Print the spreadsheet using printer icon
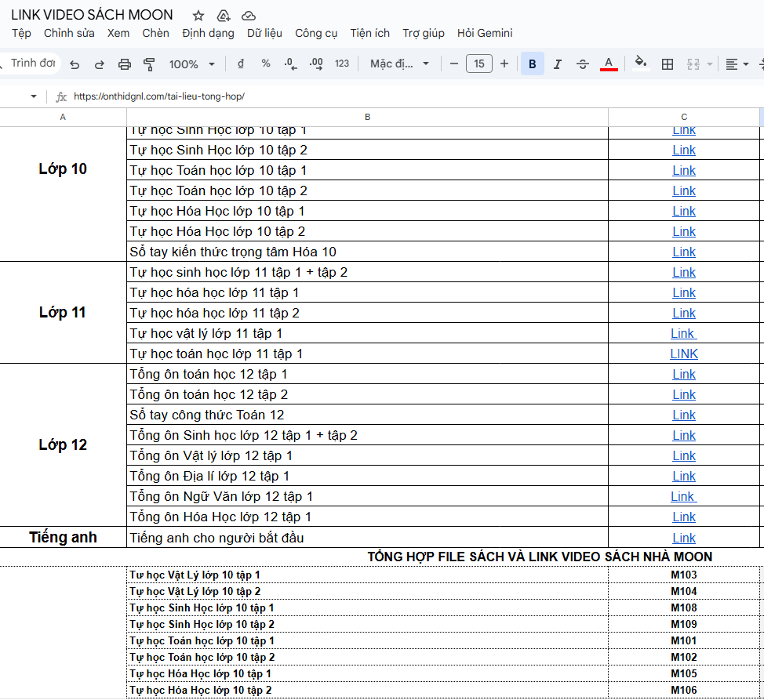 pyautogui.click(x=124, y=64)
